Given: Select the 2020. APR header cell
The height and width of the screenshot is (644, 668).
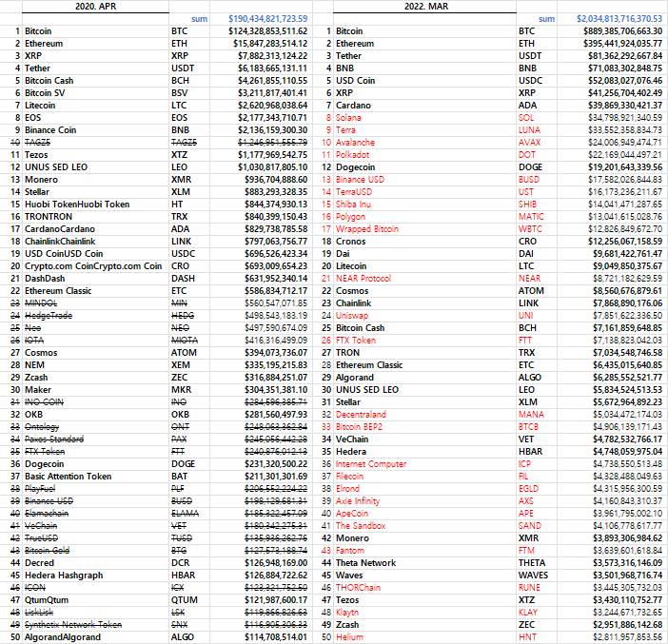Looking at the screenshot, I should click(95, 7).
